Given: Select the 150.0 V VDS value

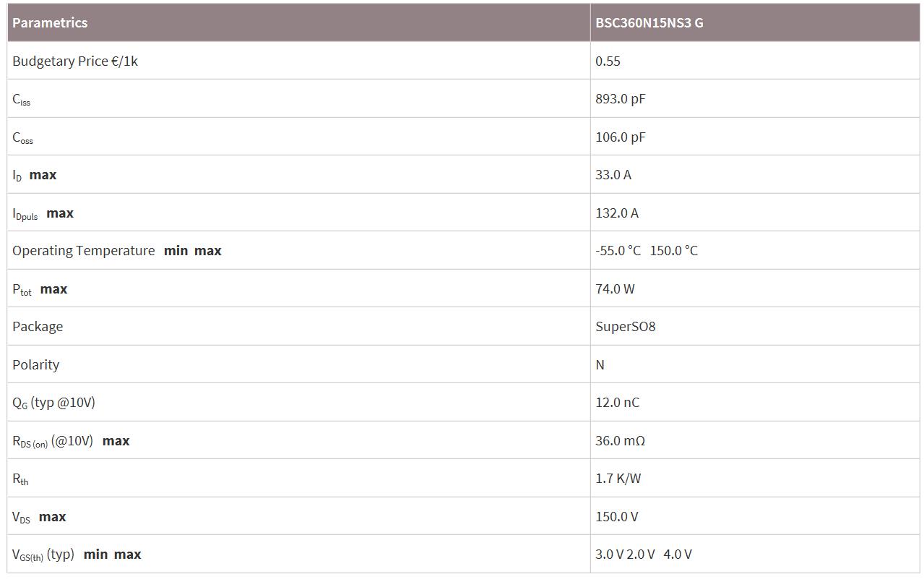Looking at the screenshot, I should tap(616, 517).
